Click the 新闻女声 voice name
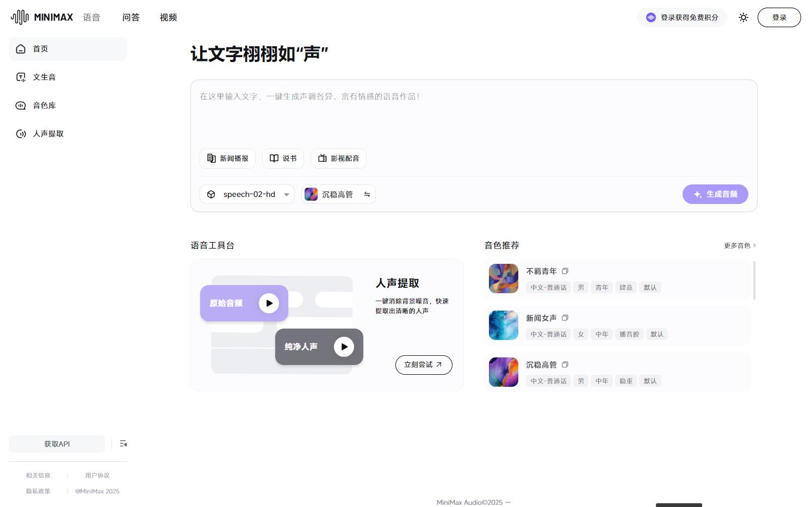 pos(541,318)
